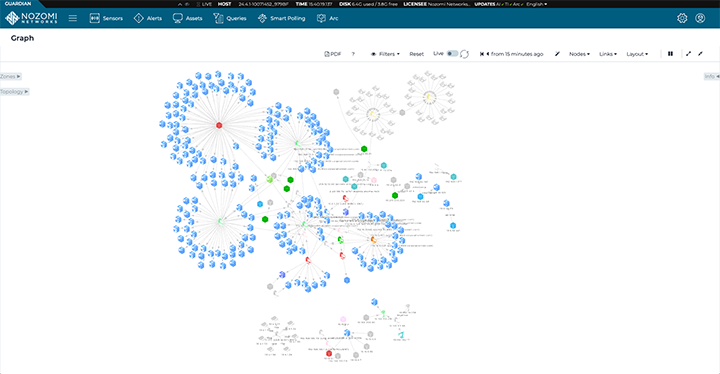Screen dimensions: 720x374
Task: Click the red central hub node
Action: click(x=219, y=125)
